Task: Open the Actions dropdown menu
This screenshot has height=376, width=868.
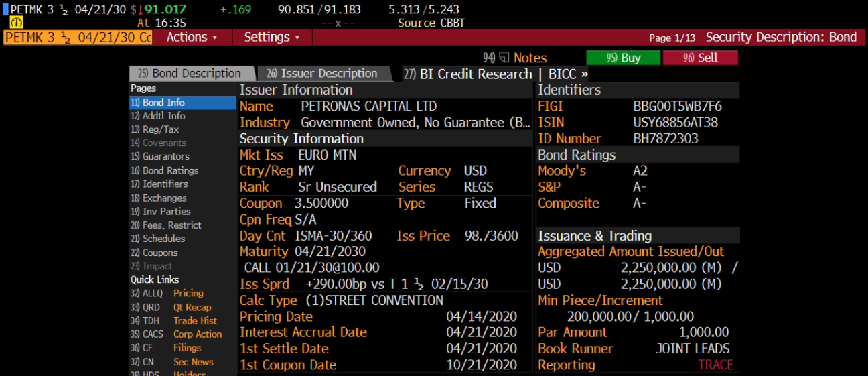Action: [192, 37]
